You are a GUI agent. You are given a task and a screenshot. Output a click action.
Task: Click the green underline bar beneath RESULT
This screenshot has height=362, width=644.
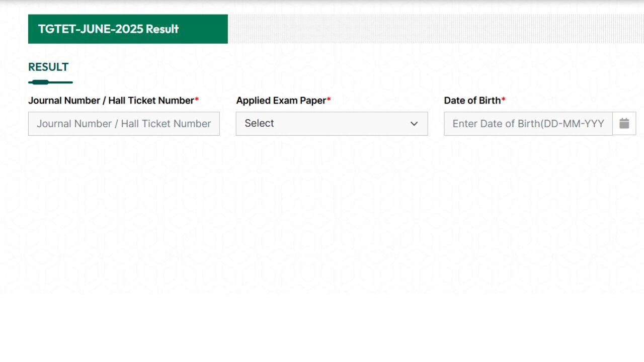(60, 82)
